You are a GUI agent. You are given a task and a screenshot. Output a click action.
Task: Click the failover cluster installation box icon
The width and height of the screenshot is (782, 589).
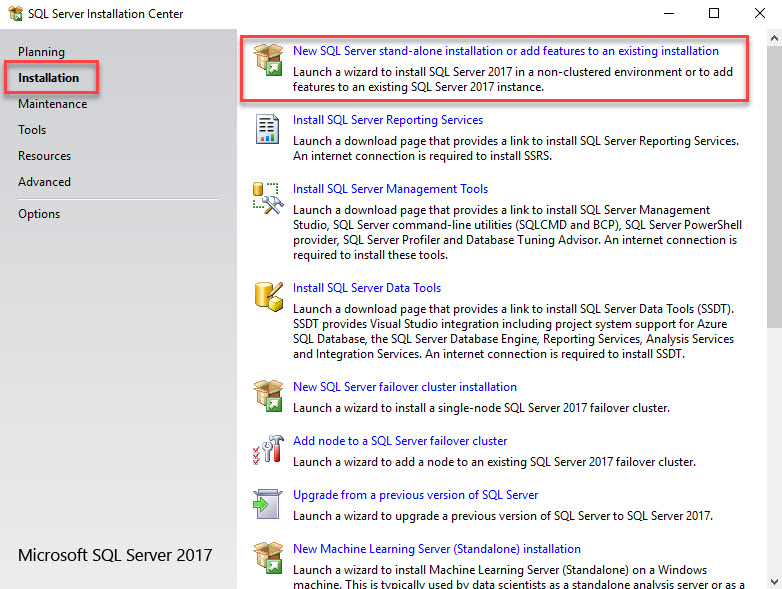268,395
